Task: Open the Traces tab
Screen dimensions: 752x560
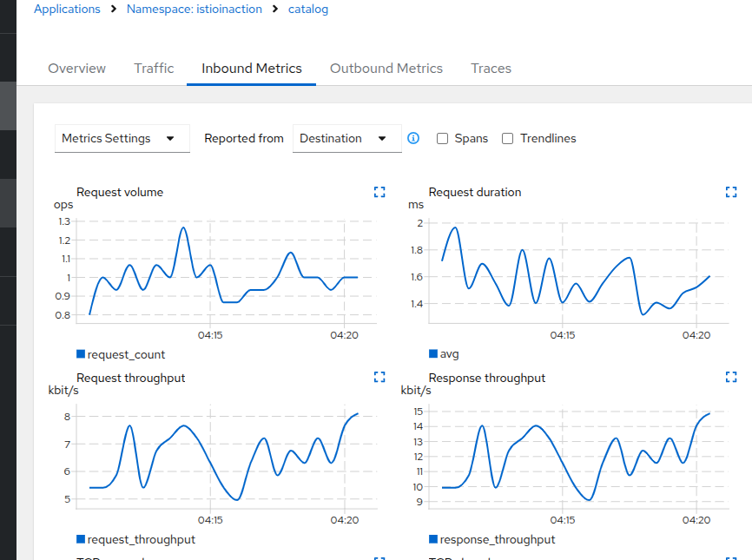Action: [x=491, y=69]
